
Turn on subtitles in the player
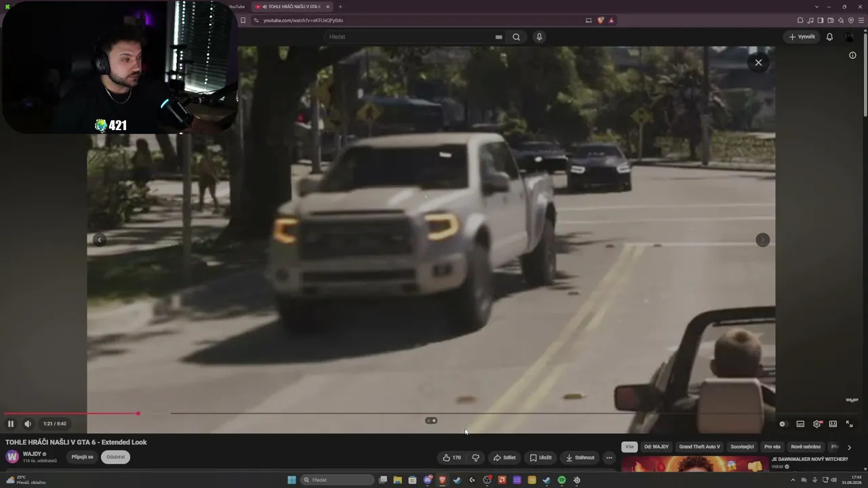point(800,424)
